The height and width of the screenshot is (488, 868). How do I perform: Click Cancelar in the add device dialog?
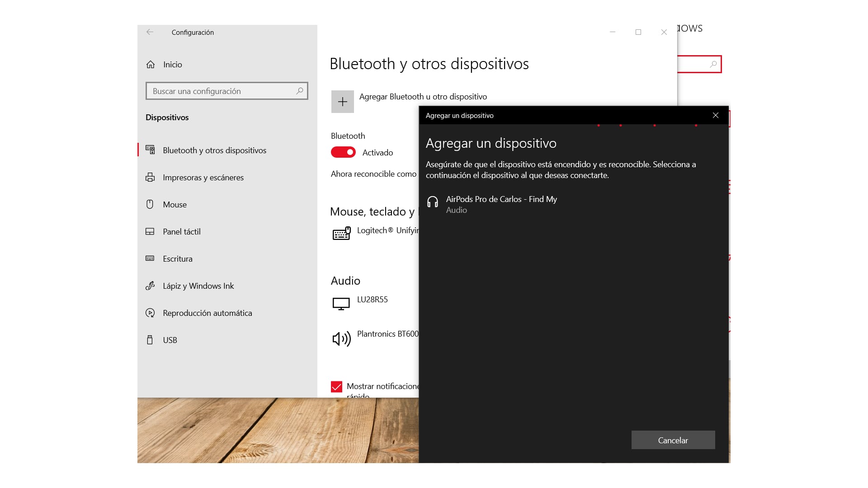pos(673,440)
